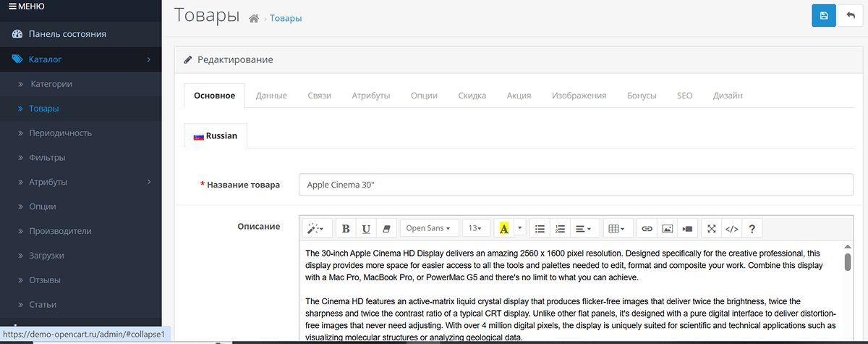Open Периодичность in the sidebar
This screenshot has height=344, width=868.
click(81, 133)
